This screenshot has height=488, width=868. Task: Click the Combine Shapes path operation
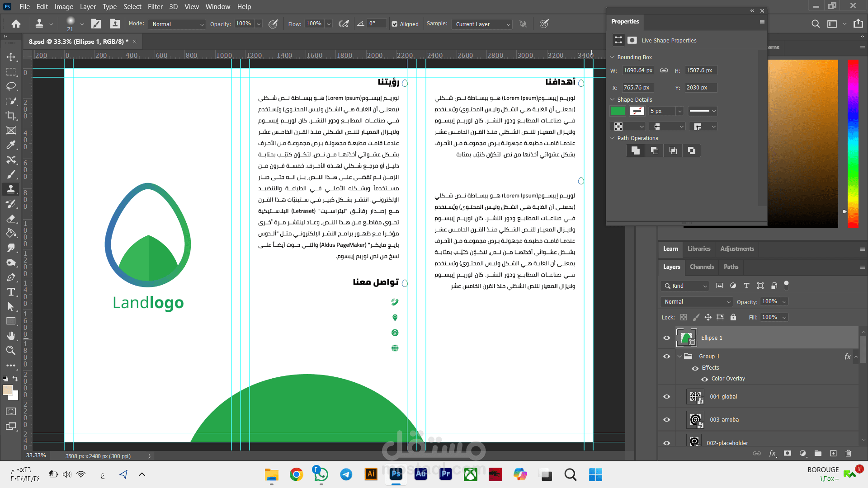tap(636, 150)
